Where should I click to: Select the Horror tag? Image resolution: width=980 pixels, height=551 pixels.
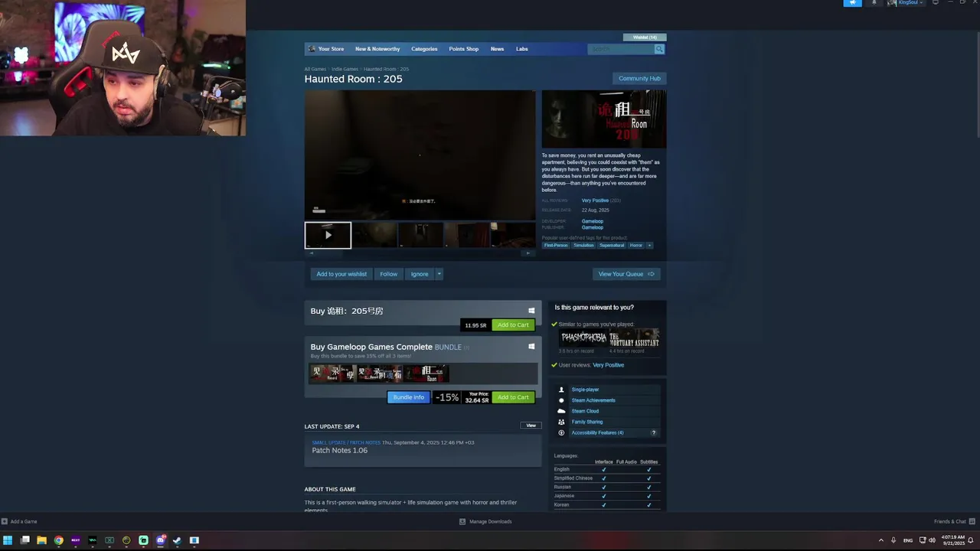pyautogui.click(x=635, y=246)
